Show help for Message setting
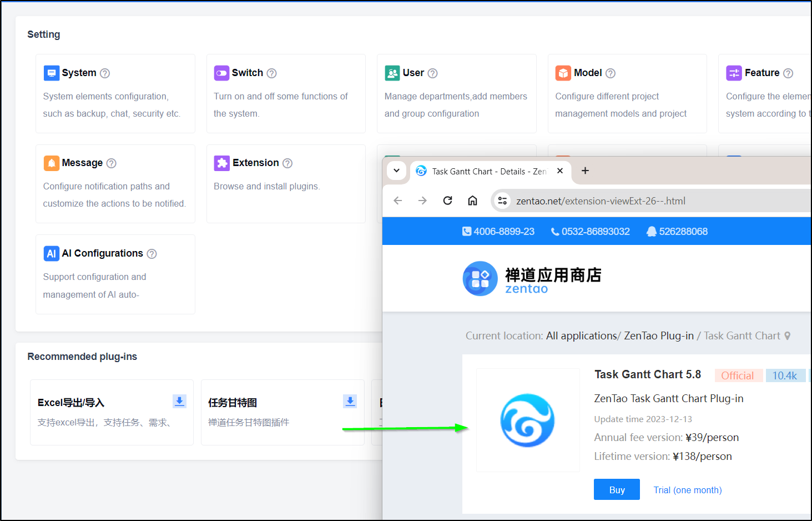812x521 pixels. pos(112,163)
